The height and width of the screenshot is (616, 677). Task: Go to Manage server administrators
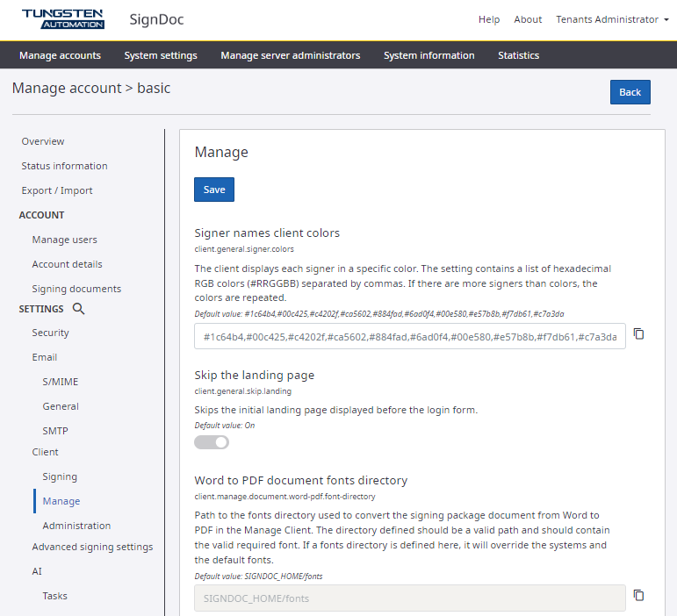(290, 55)
